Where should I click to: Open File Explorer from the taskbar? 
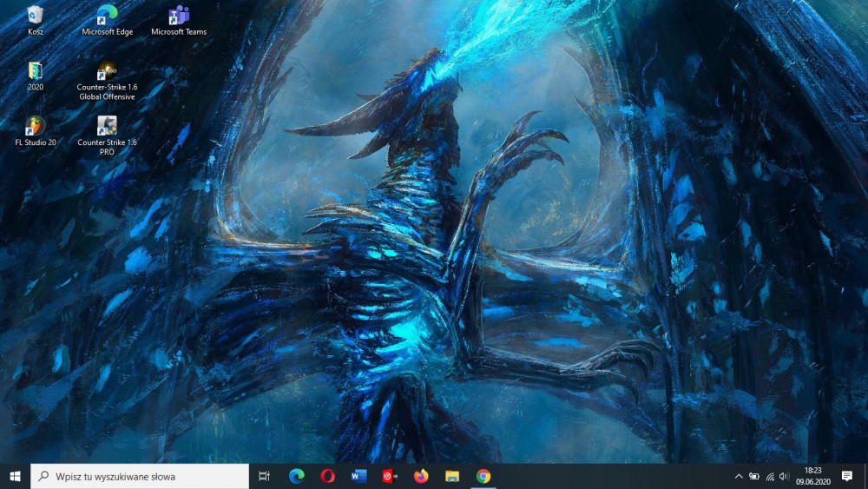[451, 476]
